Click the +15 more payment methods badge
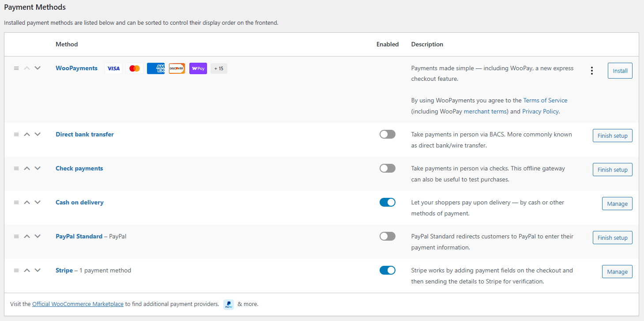This screenshot has height=321, width=644. coord(219,68)
